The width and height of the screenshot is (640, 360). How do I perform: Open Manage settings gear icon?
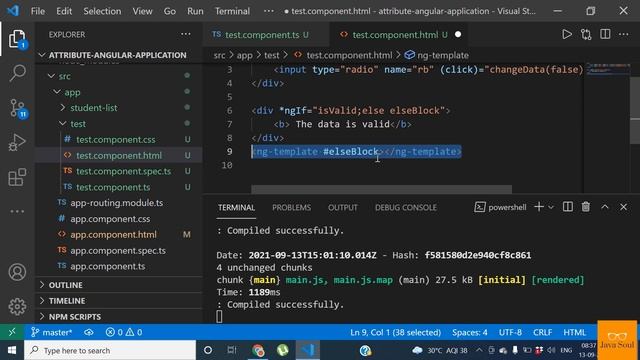(x=17, y=307)
